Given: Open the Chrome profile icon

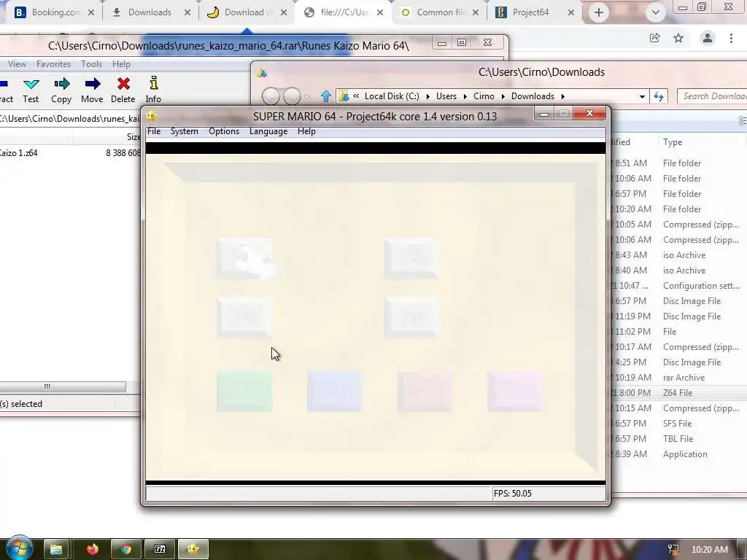Looking at the screenshot, I should click(708, 38).
